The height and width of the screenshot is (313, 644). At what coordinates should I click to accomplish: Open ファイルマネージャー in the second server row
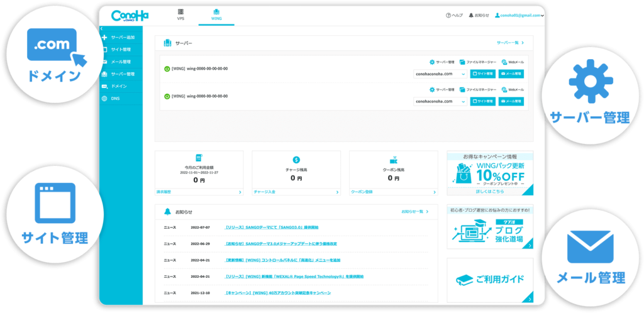click(462, 89)
